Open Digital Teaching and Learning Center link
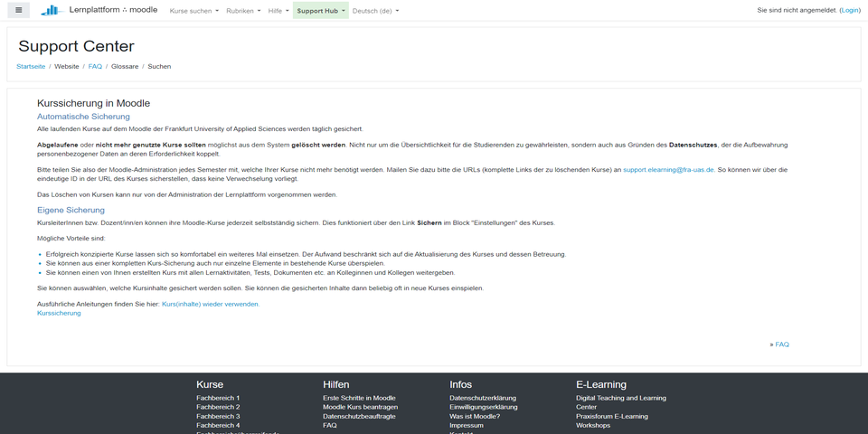The width and height of the screenshot is (868, 434). click(x=621, y=402)
